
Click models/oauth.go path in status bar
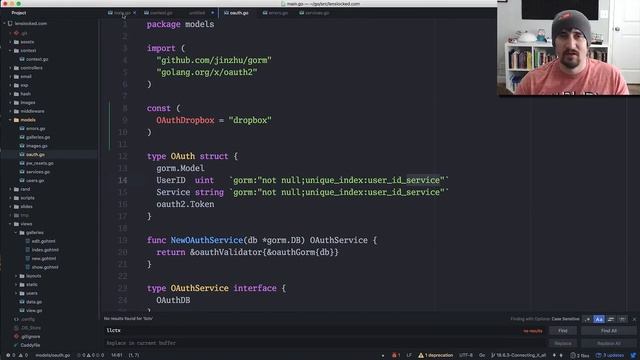click(52, 356)
